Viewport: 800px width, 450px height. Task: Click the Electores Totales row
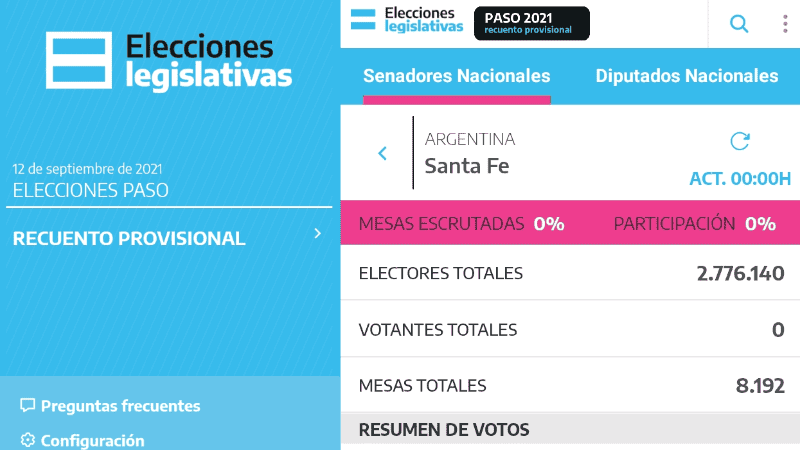pyautogui.click(x=570, y=273)
